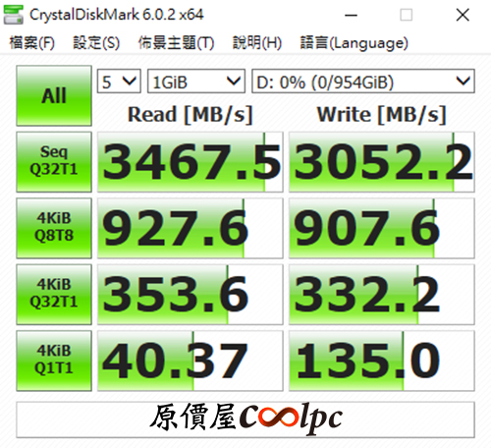This screenshot has height=448, width=491.
Task: Start the 4KiB Q1T1 test
Action: coord(54,361)
